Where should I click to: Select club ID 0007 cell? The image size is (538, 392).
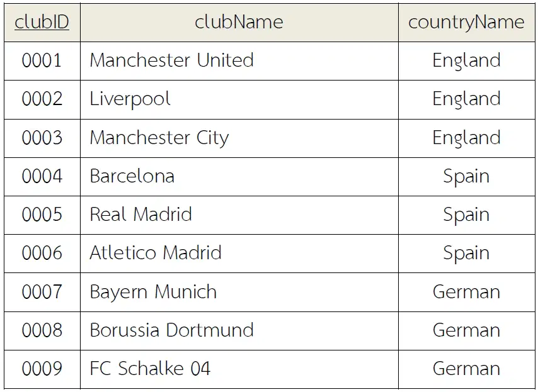[42, 293]
